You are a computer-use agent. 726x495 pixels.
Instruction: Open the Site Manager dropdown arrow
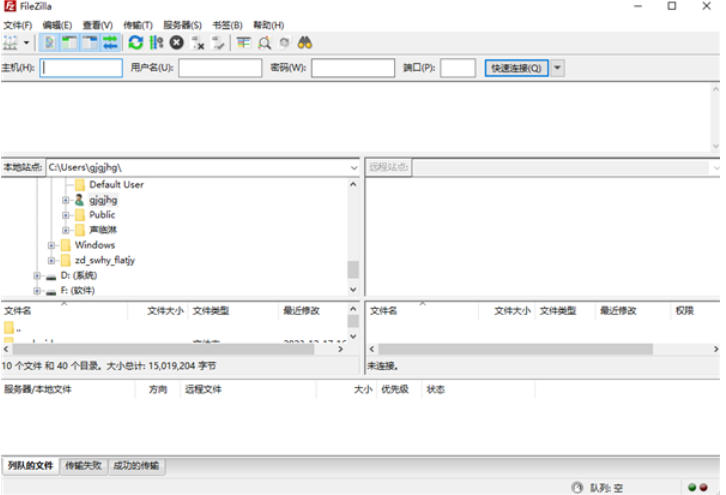[x=26, y=43]
